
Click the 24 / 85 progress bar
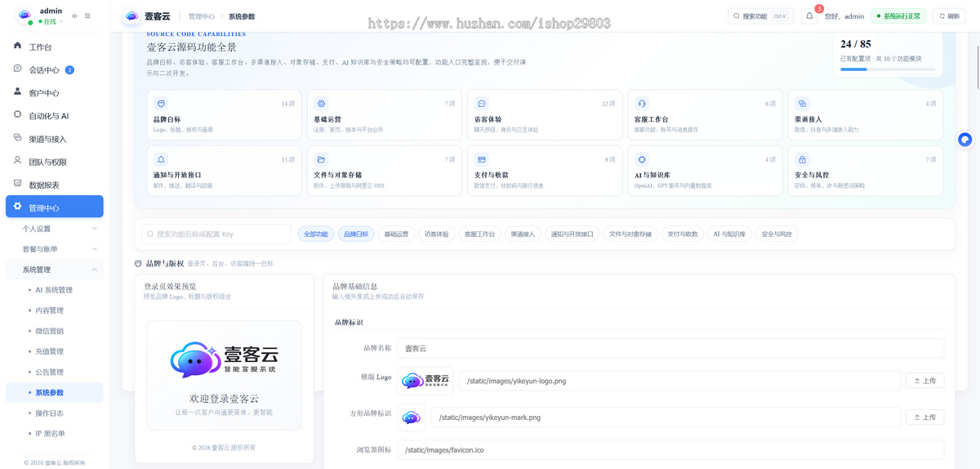click(x=886, y=69)
